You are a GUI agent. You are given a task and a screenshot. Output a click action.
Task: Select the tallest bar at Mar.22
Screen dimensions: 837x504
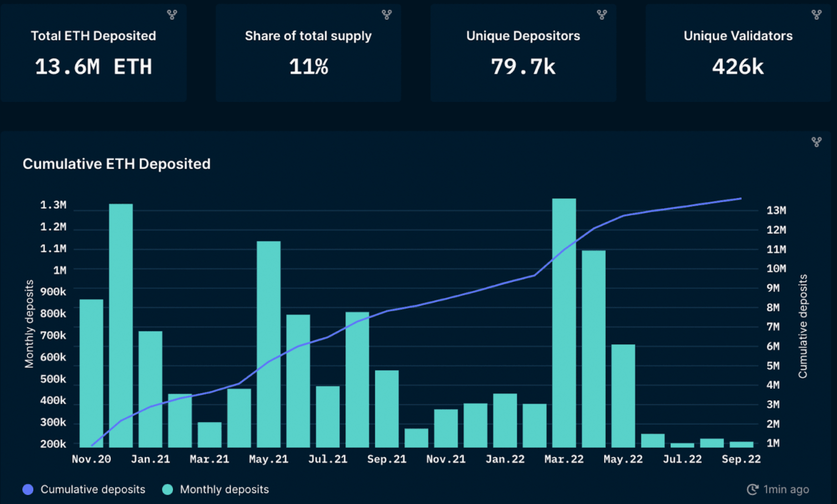click(564, 323)
